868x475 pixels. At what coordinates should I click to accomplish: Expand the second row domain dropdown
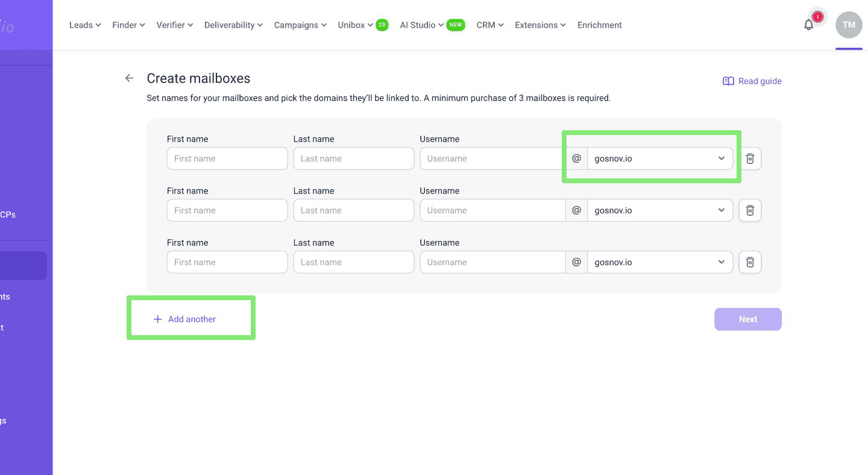click(x=660, y=210)
